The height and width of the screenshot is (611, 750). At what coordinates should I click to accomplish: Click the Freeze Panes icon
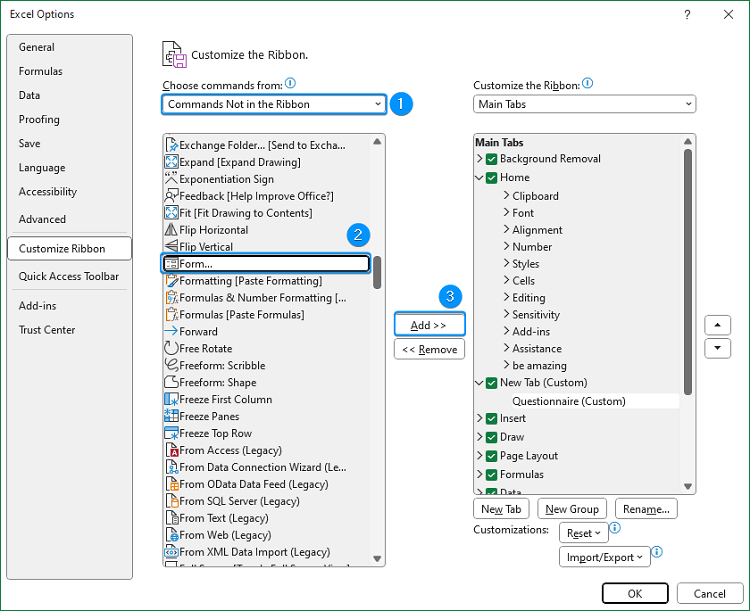click(171, 416)
